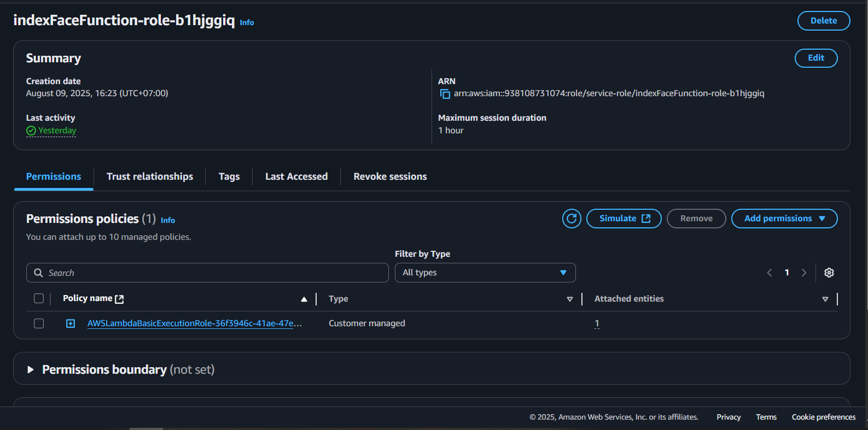This screenshot has width=868, height=430.
Task: Open the Privacy footer link
Action: click(x=729, y=417)
